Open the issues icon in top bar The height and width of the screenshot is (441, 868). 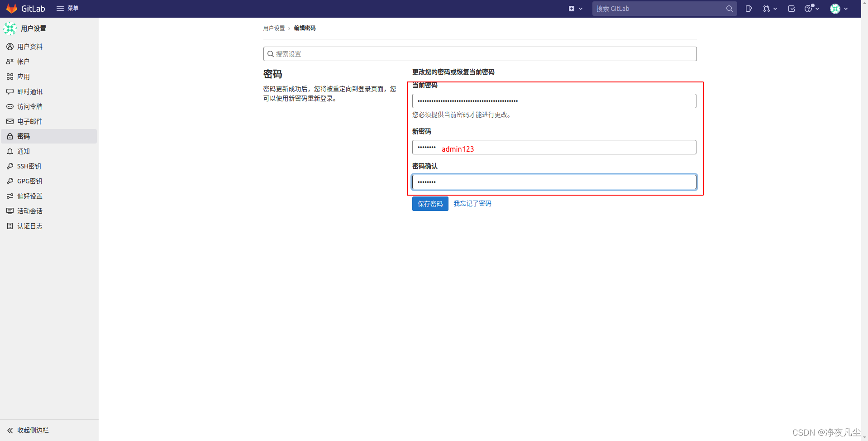(749, 9)
